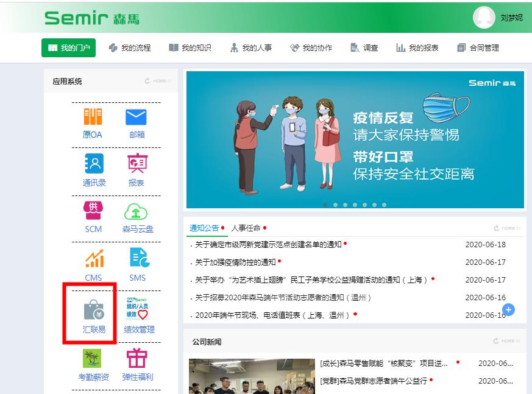The image size is (532, 394).
Task: Go to 我的人事 menu
Action: click(x=250, y=48)
